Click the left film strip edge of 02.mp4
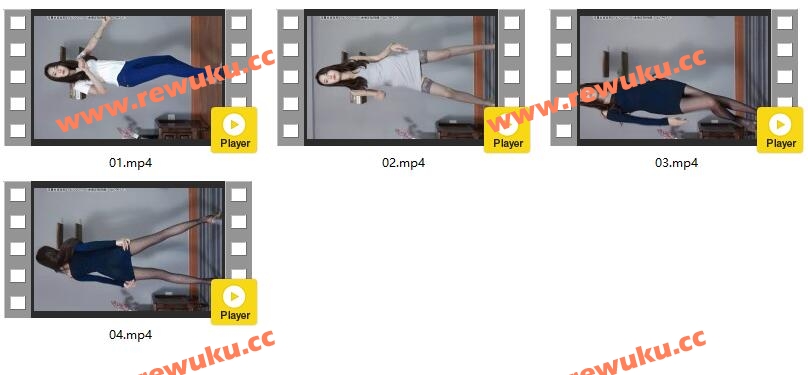Screen dimensions: 808x375 (291, 77)
